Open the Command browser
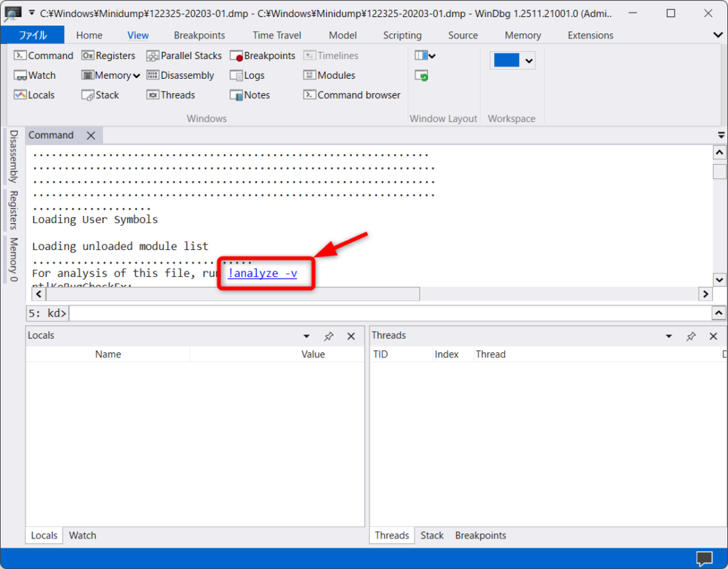Image resolution: width=728 pixels, height=569 pixels. (x=352, y=95)
